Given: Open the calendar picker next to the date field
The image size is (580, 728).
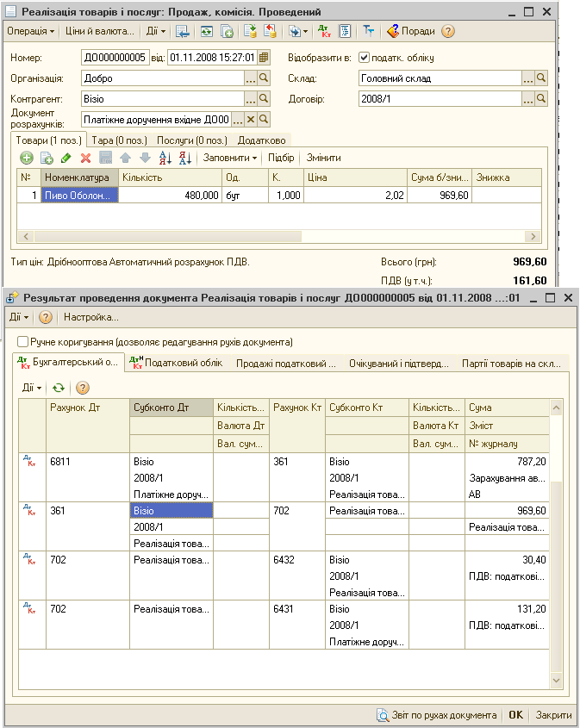Looking at the screenshot, I should click(264, 58).
